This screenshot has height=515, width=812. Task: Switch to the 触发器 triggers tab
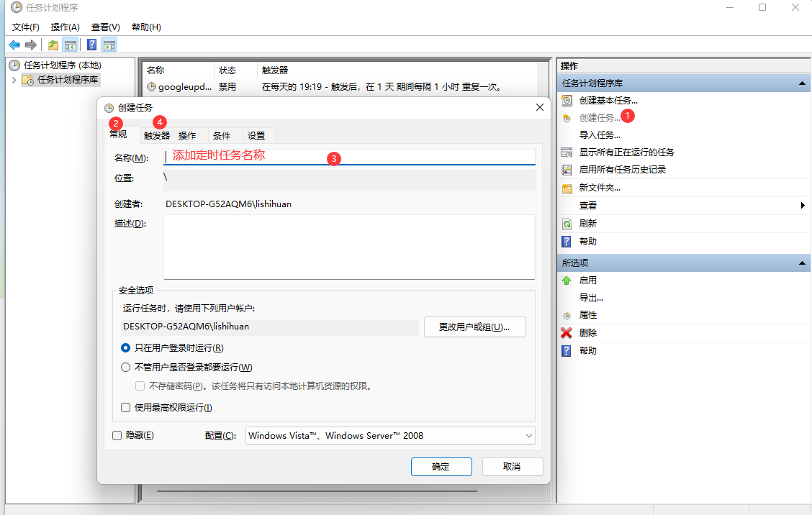click(x=157, y=135)
